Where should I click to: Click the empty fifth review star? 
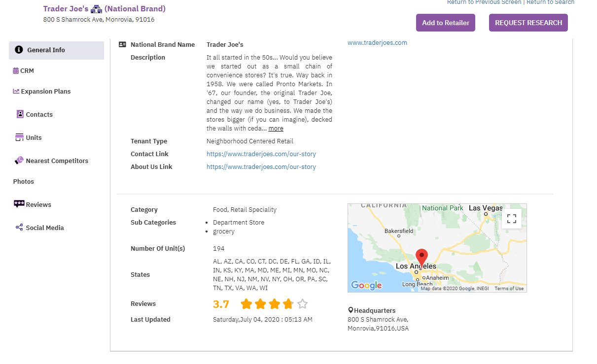(303, 304)
